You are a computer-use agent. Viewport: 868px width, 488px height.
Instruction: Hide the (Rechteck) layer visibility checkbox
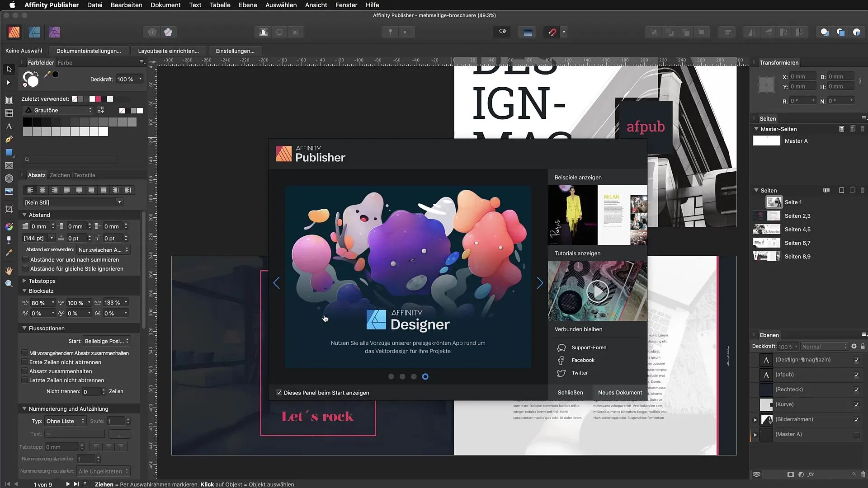(x=856, y=390)
